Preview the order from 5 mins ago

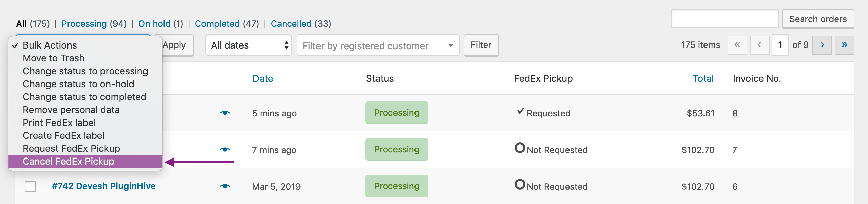[225, 113]
